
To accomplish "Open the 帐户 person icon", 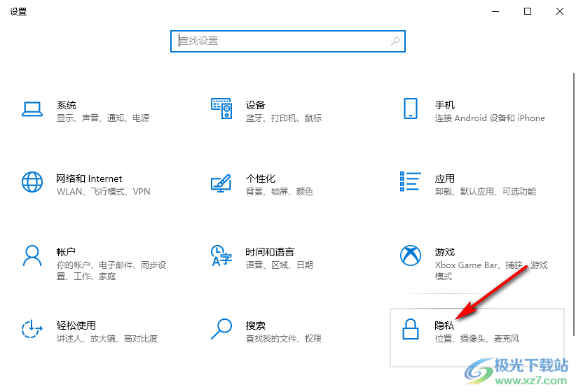I will 32,255.
